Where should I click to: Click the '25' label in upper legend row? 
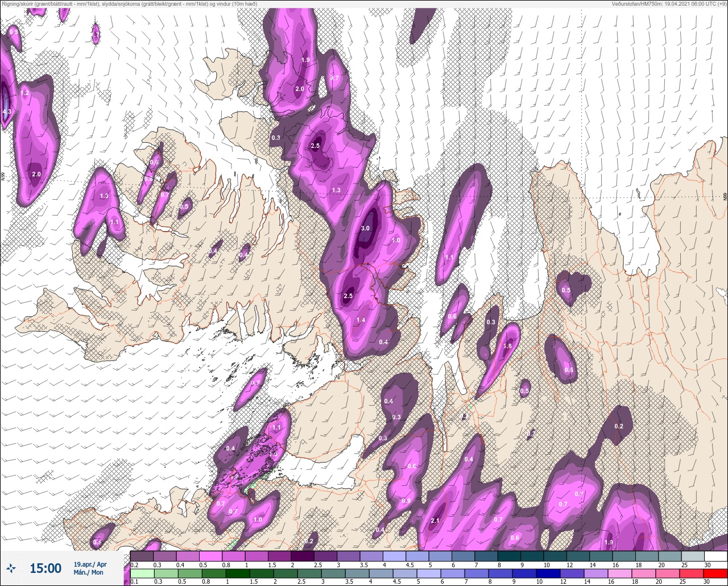click(684, 565)
